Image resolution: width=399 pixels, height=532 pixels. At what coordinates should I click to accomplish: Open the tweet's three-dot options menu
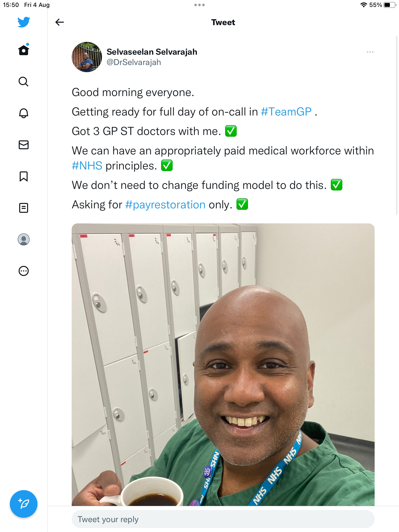tap(370, 52)
